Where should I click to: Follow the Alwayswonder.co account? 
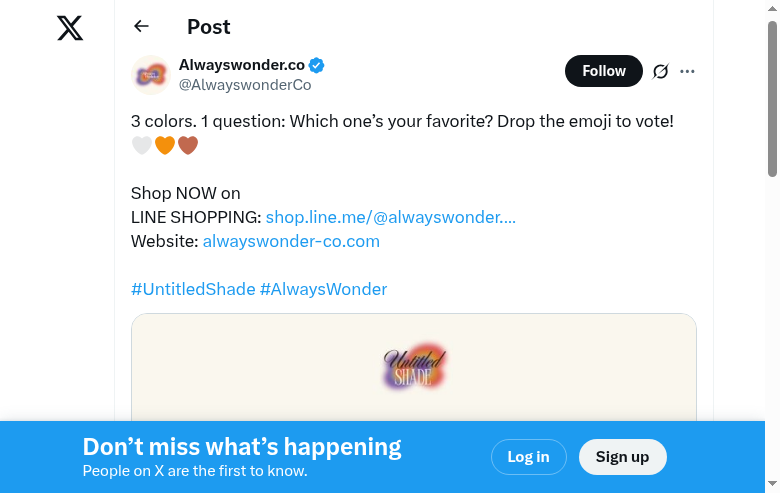point(603,71)
